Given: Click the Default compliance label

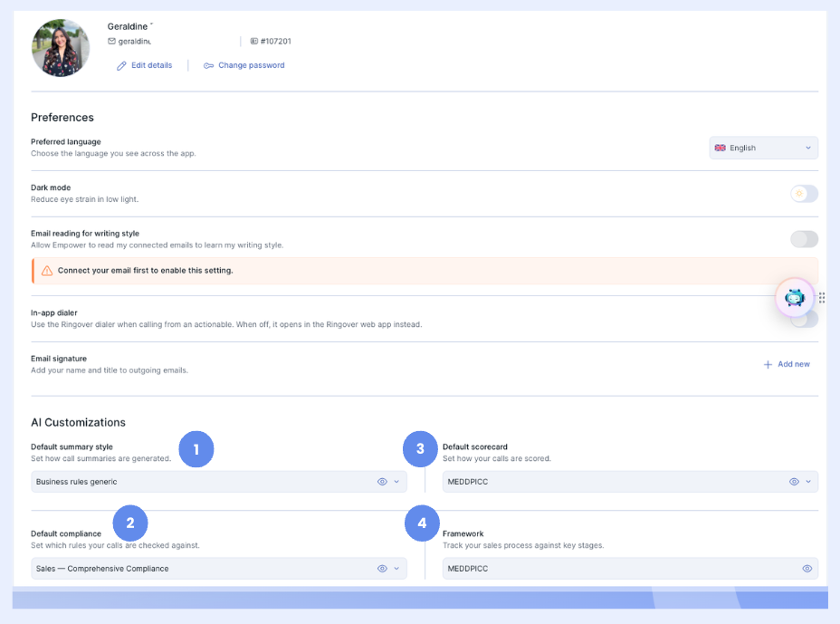Looking at the screenshot, I should (x=66, y=534).
